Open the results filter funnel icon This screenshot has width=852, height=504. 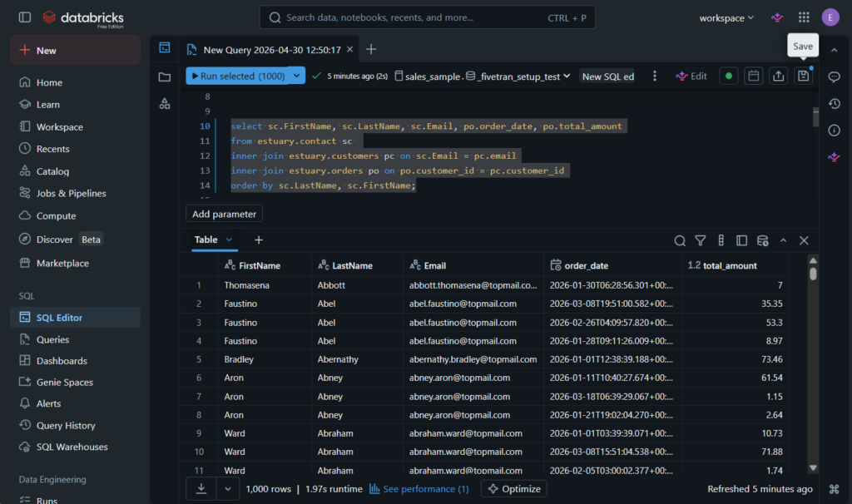[701, 240]
